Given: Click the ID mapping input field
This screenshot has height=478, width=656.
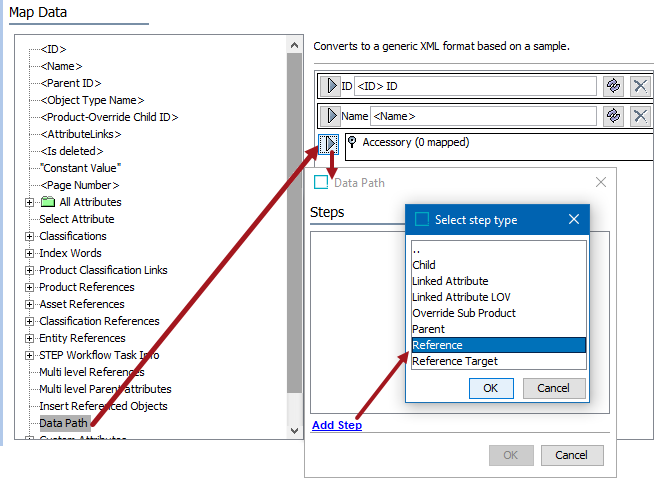Looking at the screenshot, I should pos(475,86).
